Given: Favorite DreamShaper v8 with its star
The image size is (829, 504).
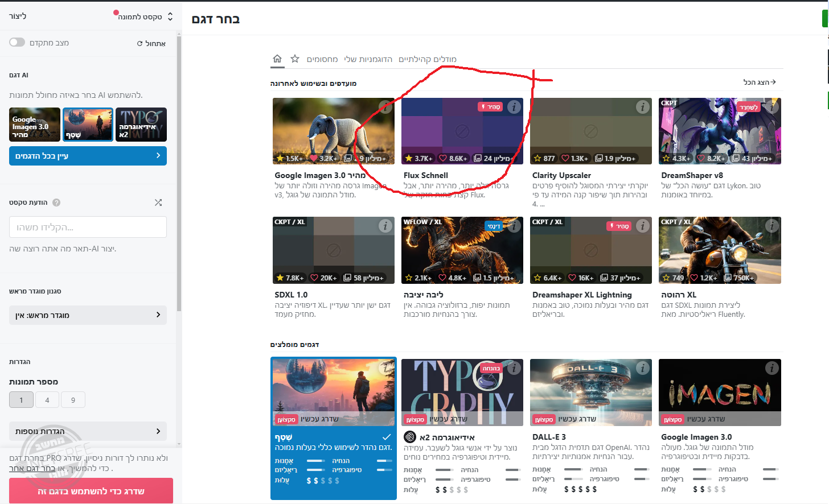Looking at the screenshot, I should [x=666, y=158].
